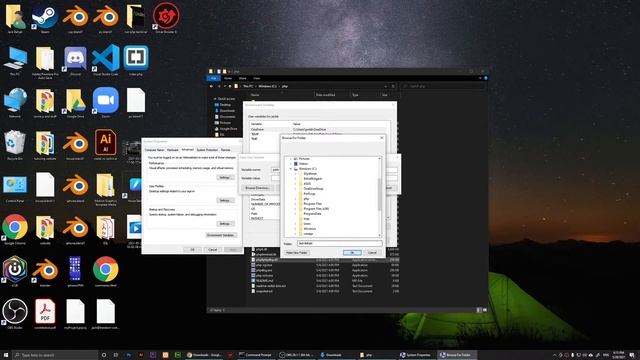Image resolution: width=640 pixels, height=360 pixels.
Task: Launch the Zoom desktop shortcut
Action: point(106,102)
